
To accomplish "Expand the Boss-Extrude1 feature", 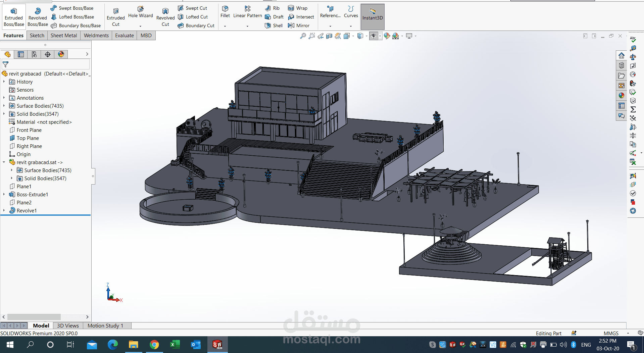I will (x=4, y=195).
